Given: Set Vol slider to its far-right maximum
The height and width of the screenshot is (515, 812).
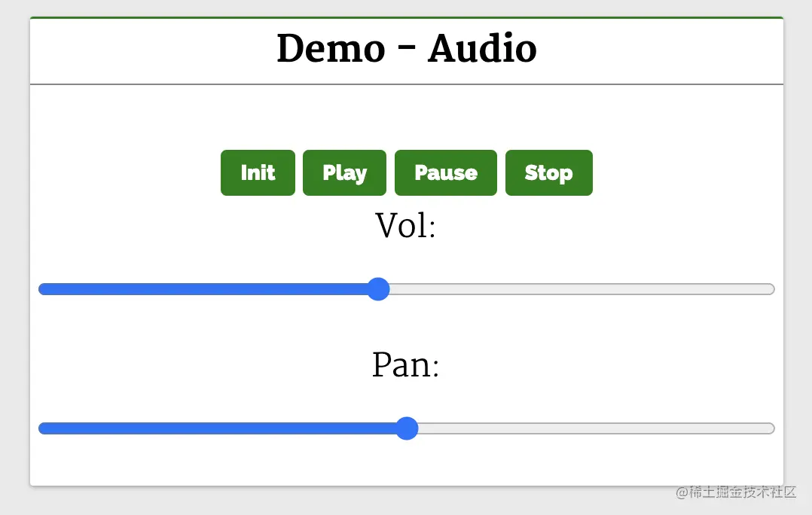Looking at the screenshot, I should coord(772,289).
